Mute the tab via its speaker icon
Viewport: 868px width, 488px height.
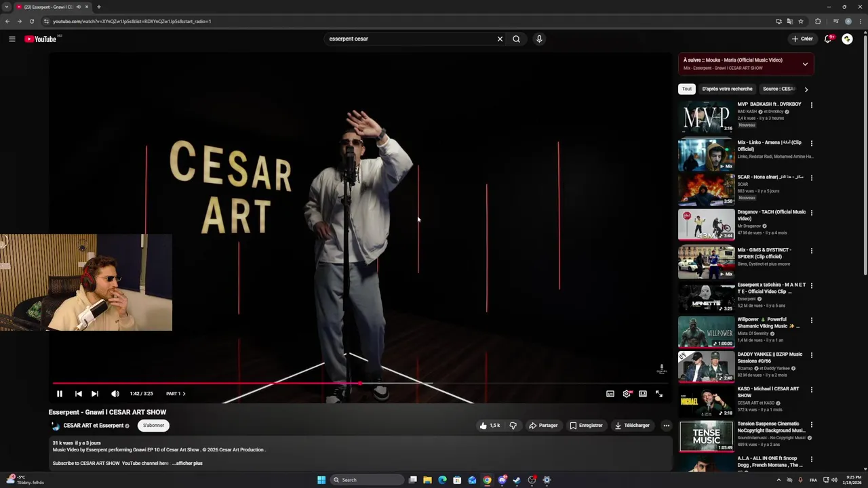(79, 7)
